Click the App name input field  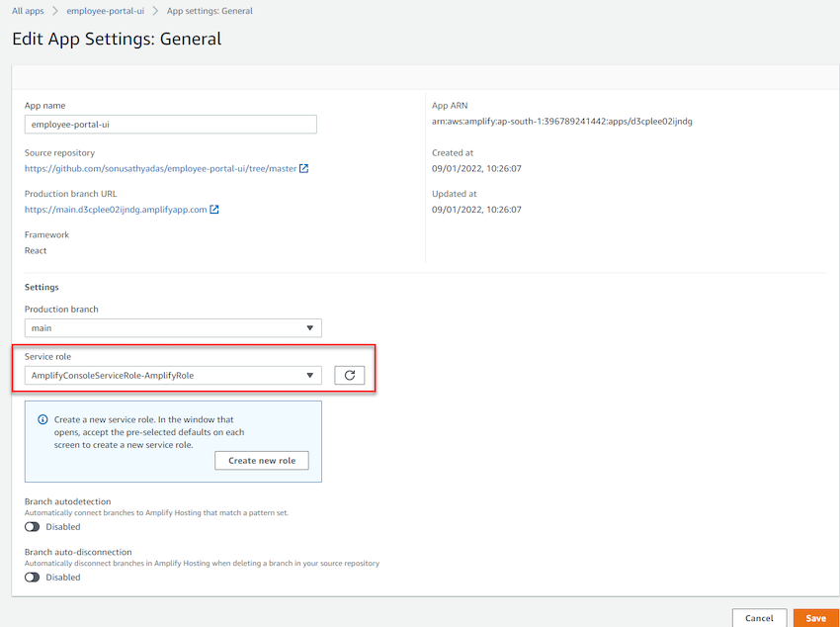pyautogui.click(x=170, y=125)
